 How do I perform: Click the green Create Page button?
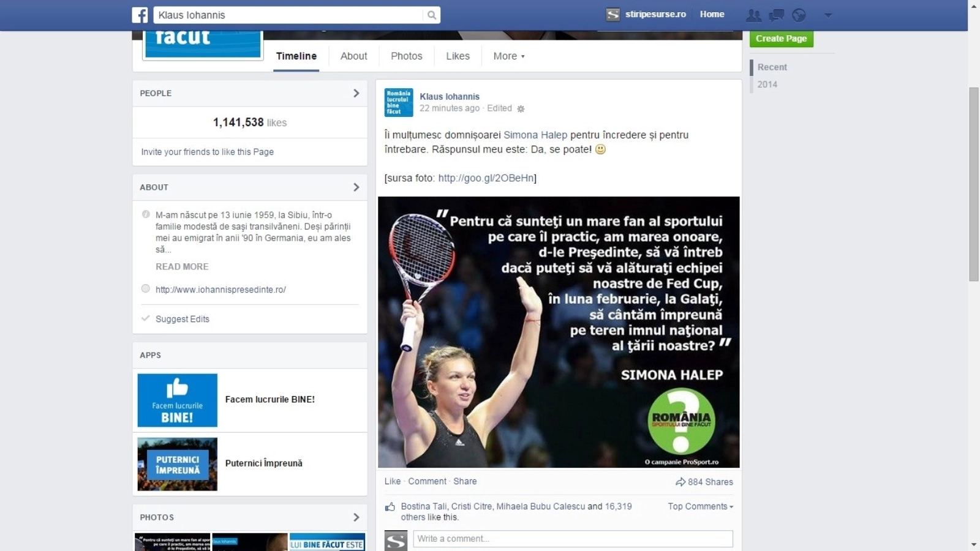click(781, 39)
